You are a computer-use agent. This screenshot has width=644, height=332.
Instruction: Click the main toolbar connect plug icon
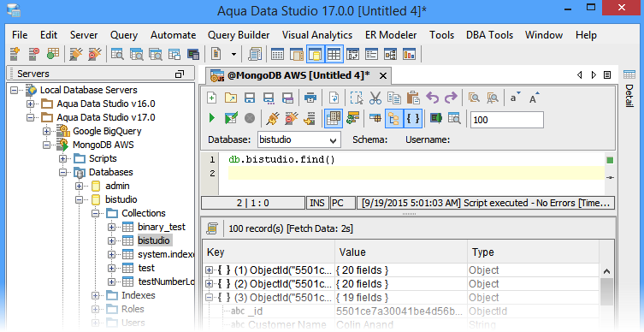(x=76, y=54)
